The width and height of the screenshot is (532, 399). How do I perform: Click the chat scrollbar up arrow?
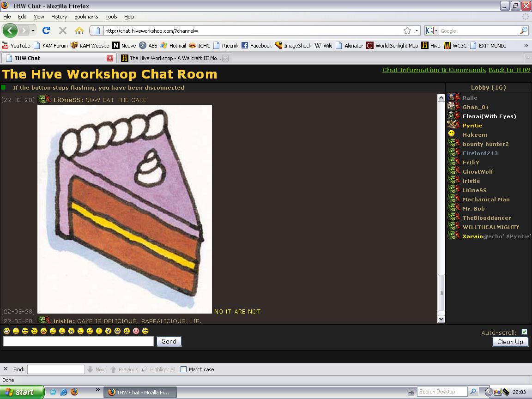[441, 98]
